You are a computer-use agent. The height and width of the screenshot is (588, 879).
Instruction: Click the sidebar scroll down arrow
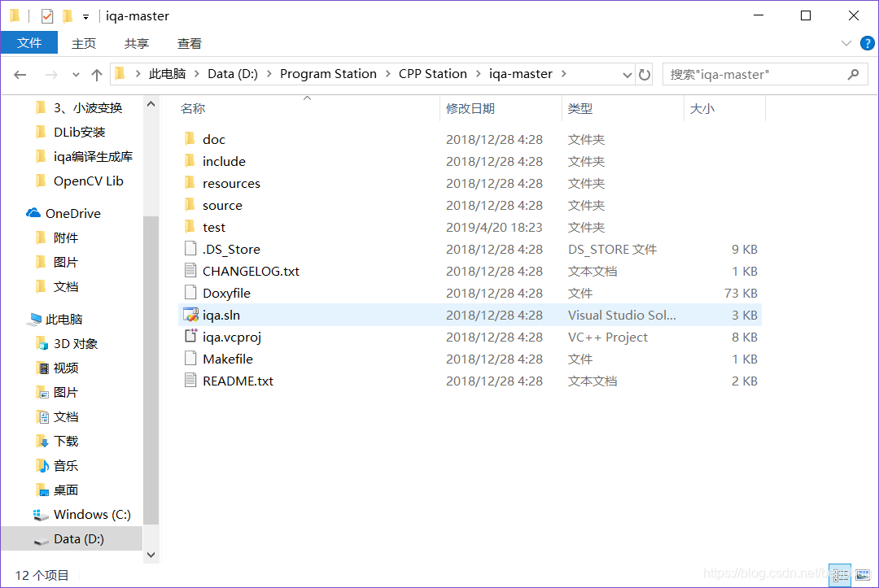[151, 555]
